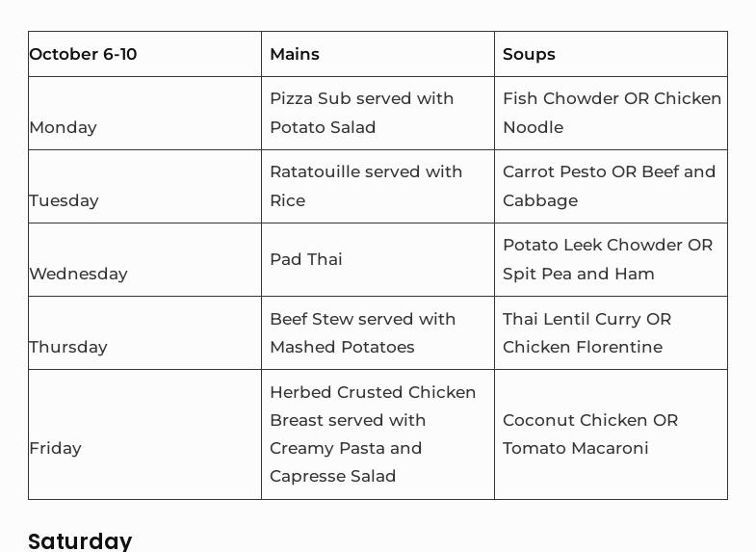756x552 pixels.
Task: Click Potato Leek Chowder soup cell
Action: [611, 260]
